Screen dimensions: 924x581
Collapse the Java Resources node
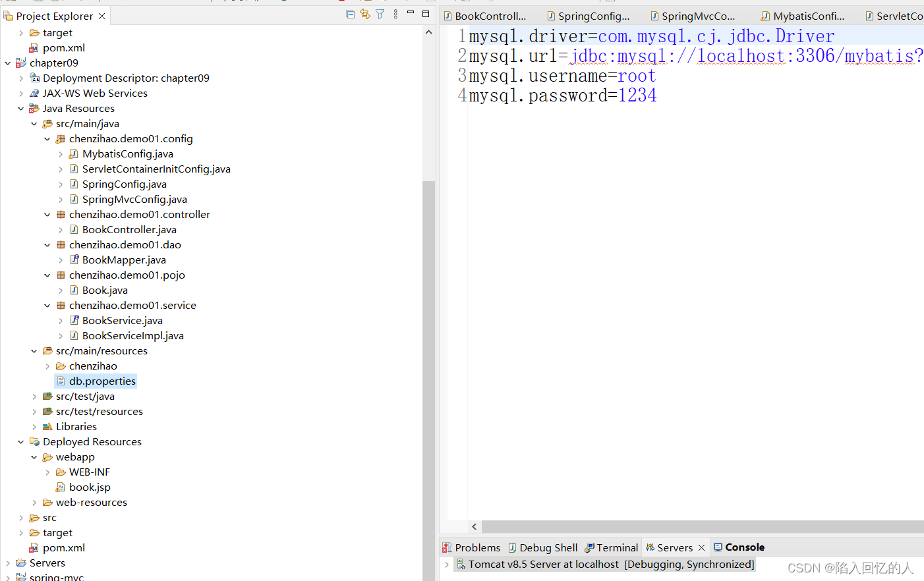[20, 108]
